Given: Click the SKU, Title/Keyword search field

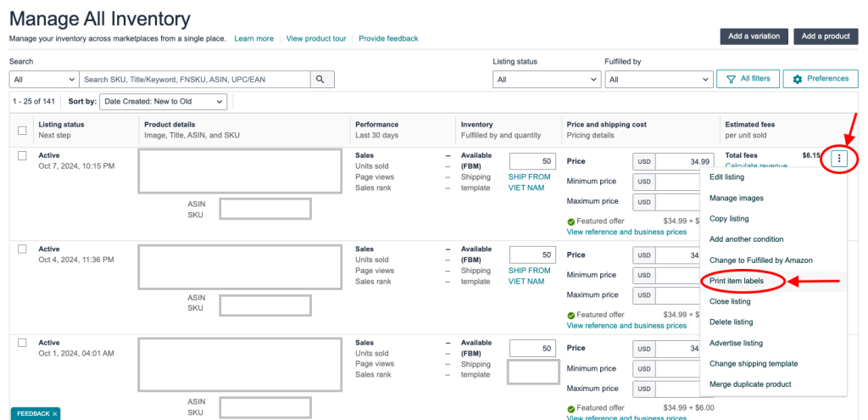Looking at the screenshot, I should pos(193,80).
